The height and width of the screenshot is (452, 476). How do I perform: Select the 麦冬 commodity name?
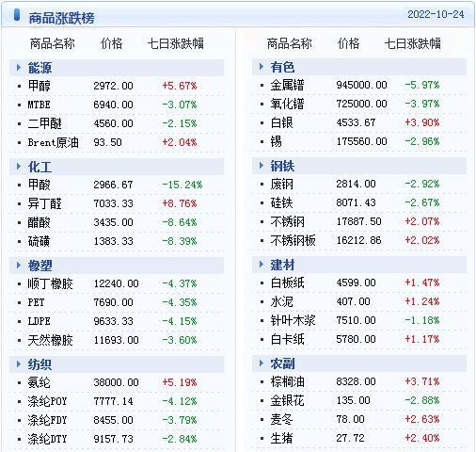click(x=282, y=419)
